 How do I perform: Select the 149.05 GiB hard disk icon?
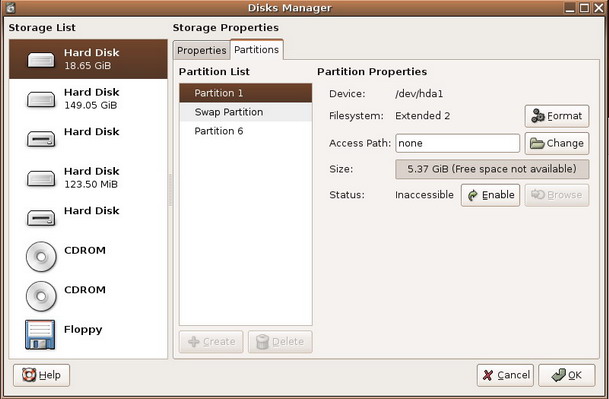pyautogui.click(x=41, y=99)
